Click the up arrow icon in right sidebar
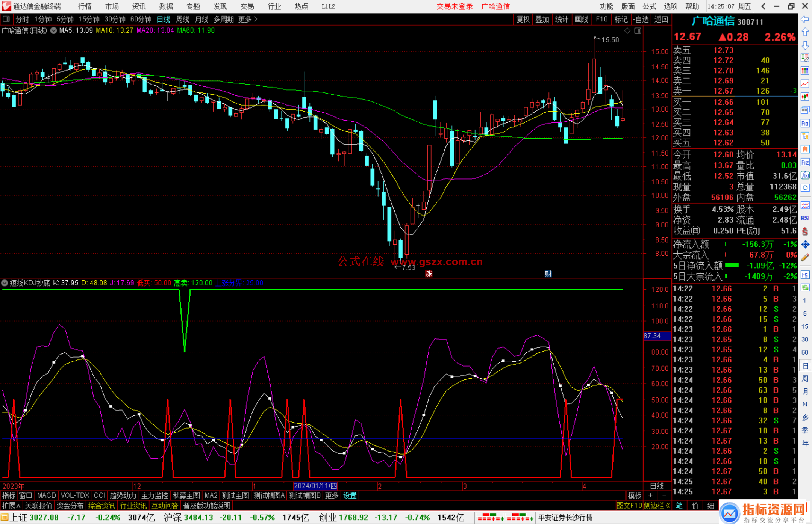Viewport: 812px width, 524px height. [x=805, y=32]
